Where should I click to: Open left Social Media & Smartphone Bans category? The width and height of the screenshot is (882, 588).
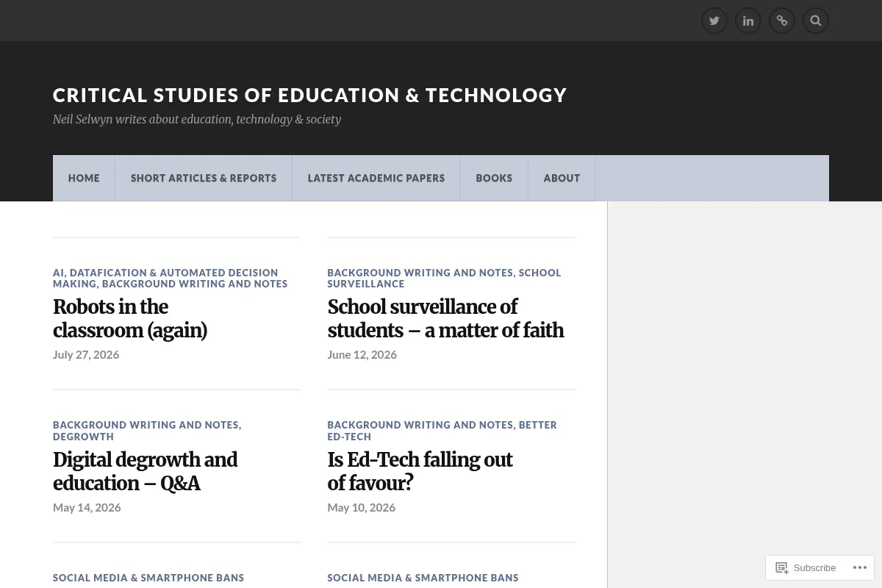tap(148, 578)
